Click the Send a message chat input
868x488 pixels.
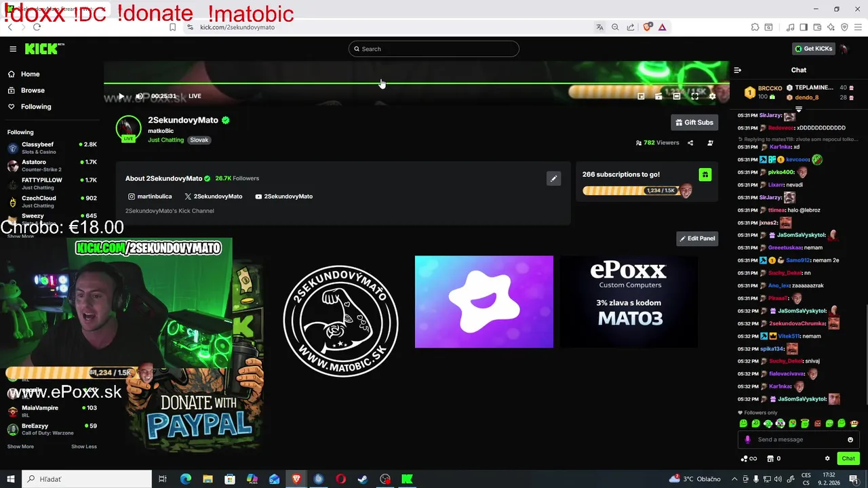coord(799,439)
